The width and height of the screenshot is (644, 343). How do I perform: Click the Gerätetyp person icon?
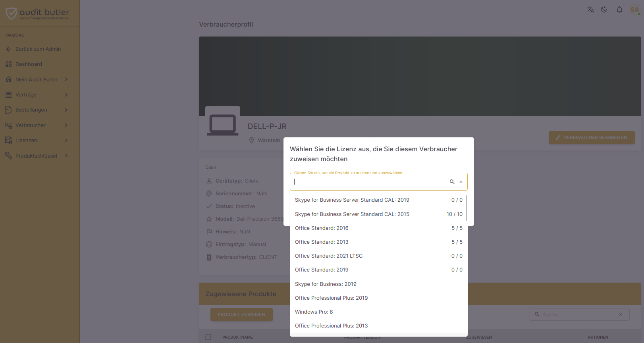[209, 181]
